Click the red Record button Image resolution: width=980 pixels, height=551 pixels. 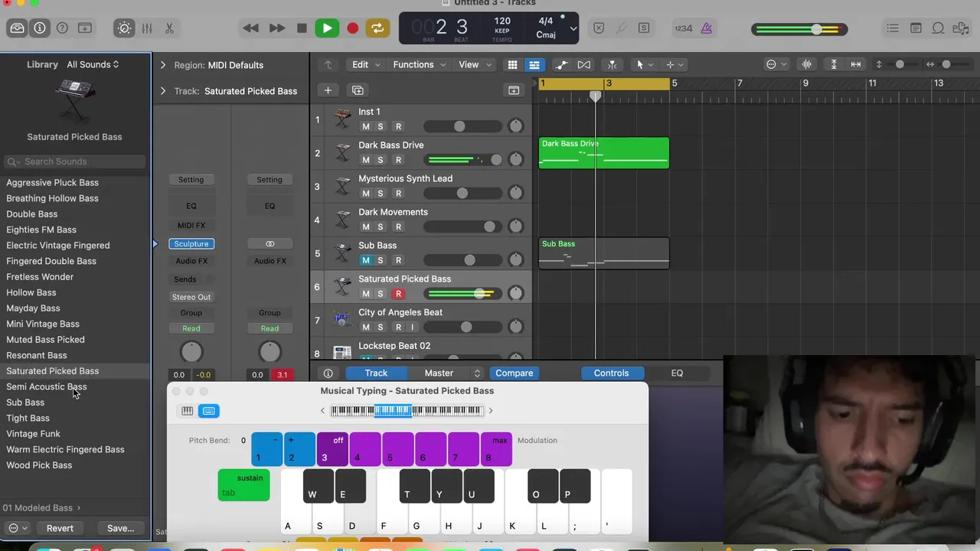352,28
